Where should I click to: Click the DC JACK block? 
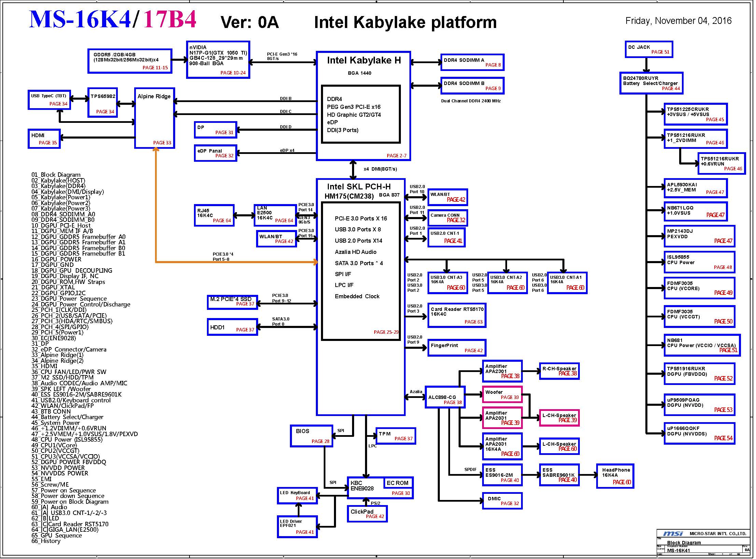[649, 49]
